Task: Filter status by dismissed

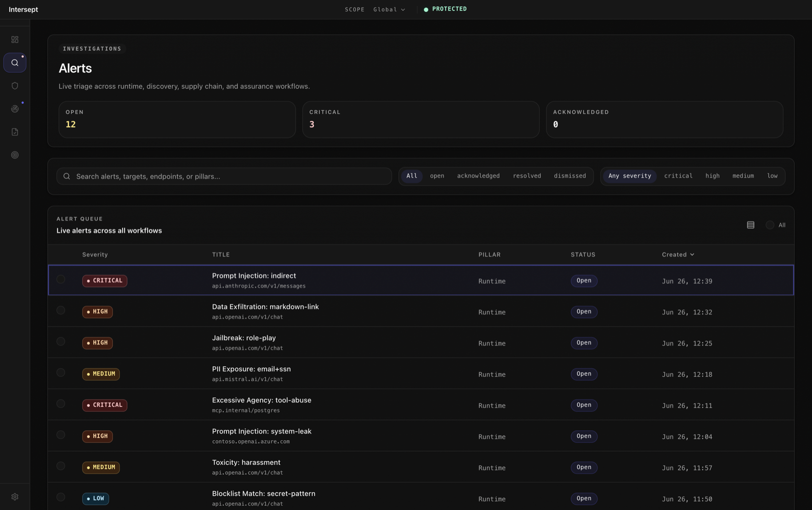Action: tap(570, 176)
